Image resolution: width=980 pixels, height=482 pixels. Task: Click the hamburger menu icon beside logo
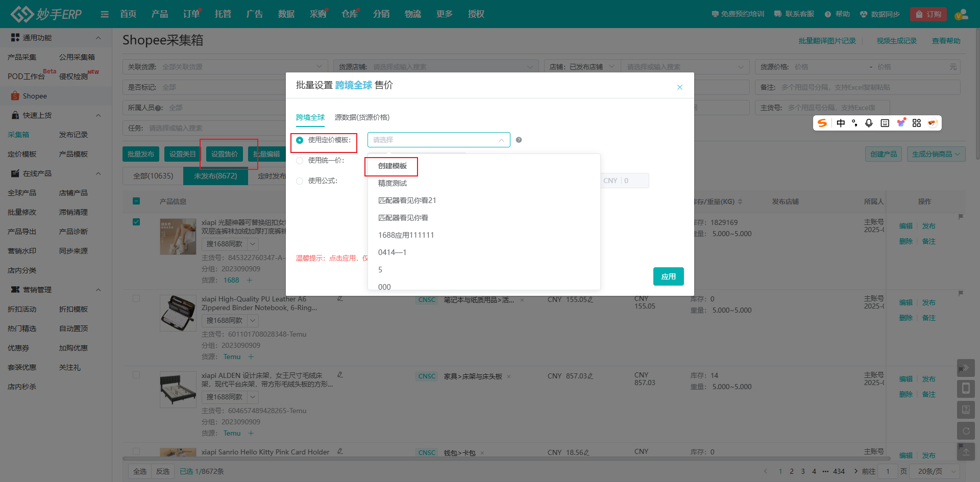coord(105,14)
